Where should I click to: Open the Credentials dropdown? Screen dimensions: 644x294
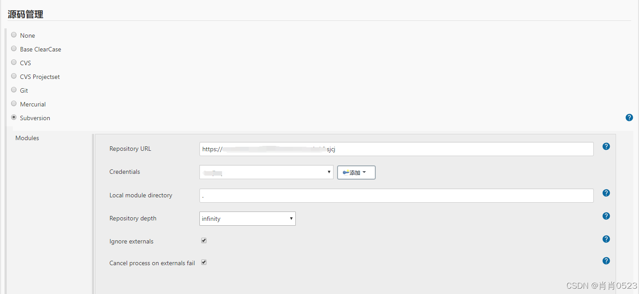(266, 172)
